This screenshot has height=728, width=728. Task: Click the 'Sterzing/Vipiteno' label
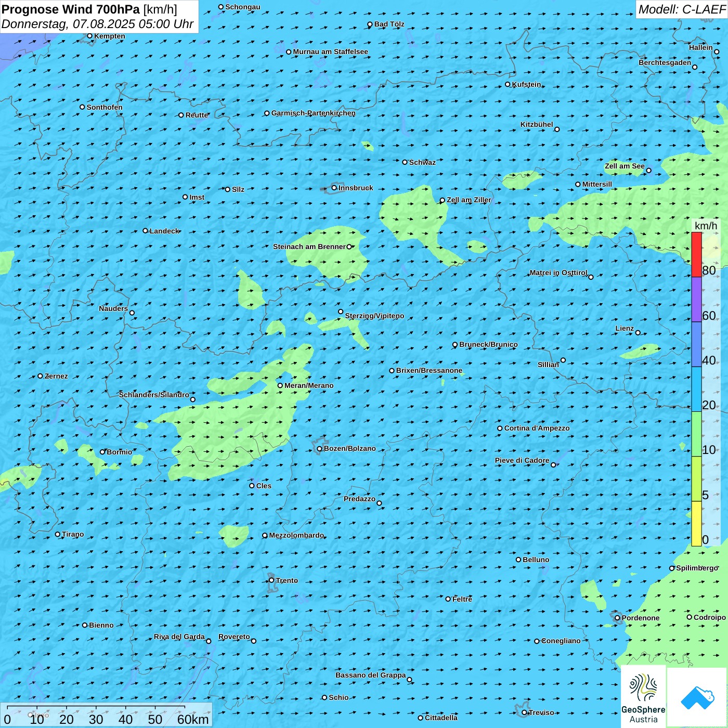click(374, 316)
